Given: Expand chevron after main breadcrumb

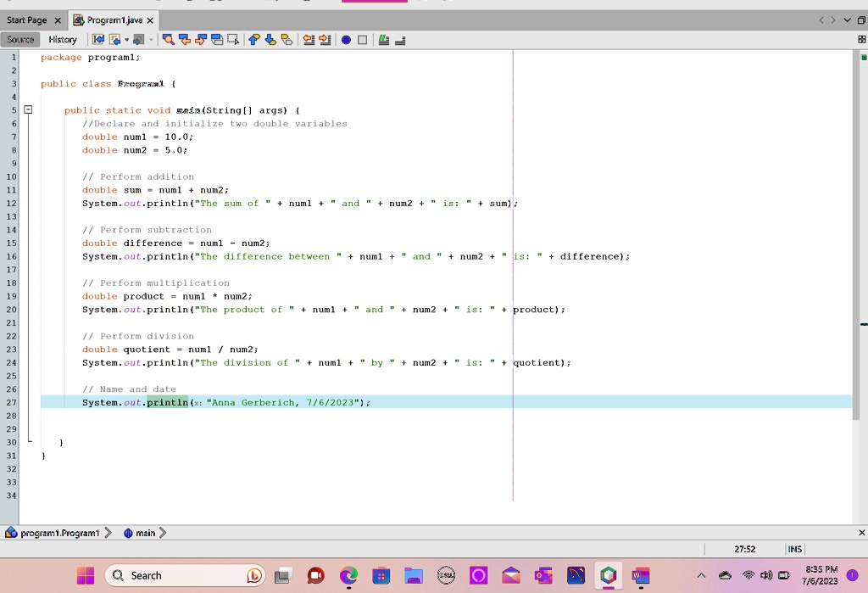Looking at the screenshot, I should point(162,533).
